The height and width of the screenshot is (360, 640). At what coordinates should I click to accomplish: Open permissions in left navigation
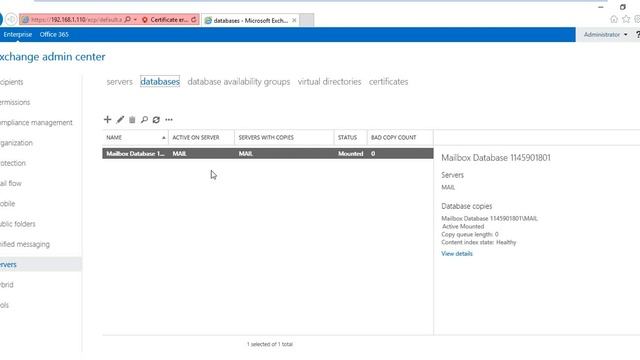pos(15,102)
